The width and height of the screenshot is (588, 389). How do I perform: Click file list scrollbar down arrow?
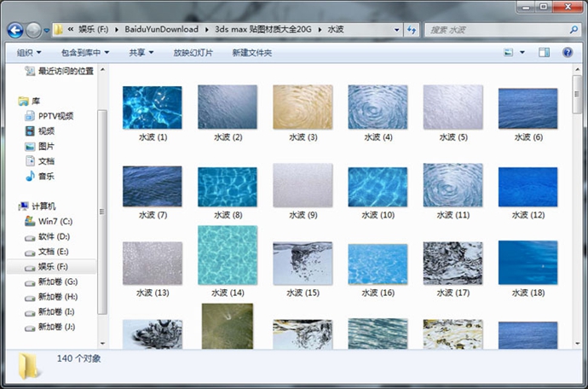click(x=577, y=344)
